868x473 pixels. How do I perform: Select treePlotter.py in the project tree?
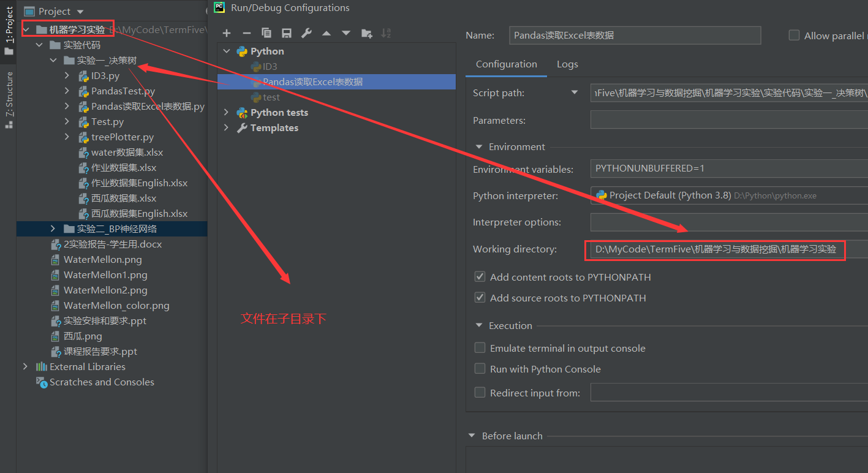click(x=123, y=137)
